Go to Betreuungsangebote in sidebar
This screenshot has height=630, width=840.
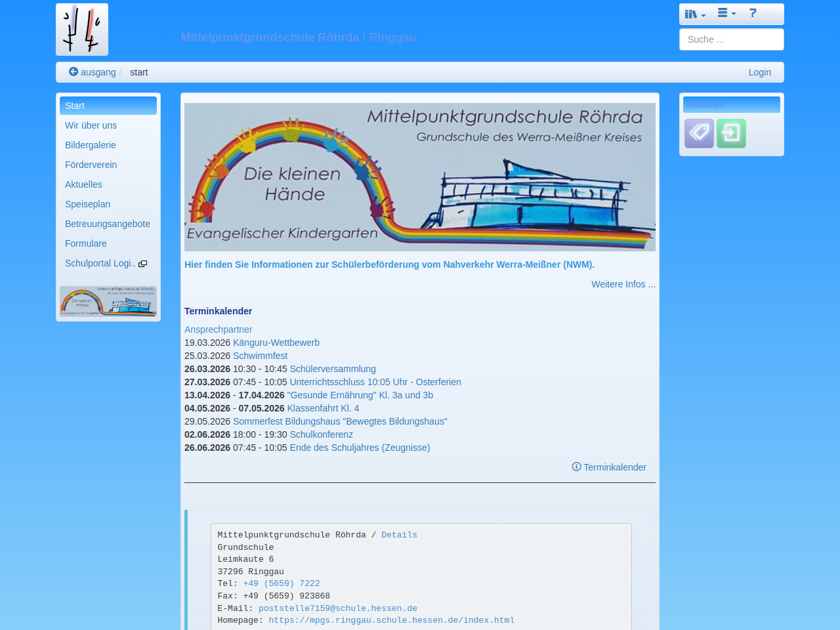point(108,224)
